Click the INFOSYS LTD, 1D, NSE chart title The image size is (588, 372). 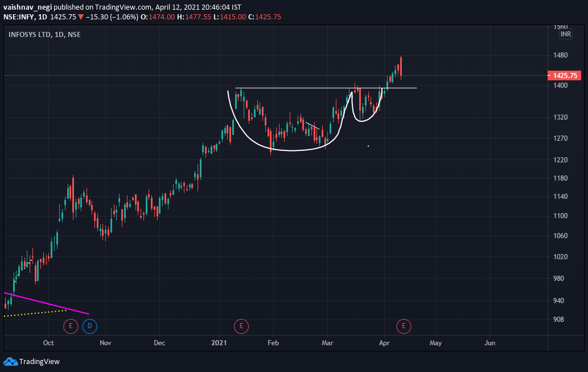click(44, 35)
